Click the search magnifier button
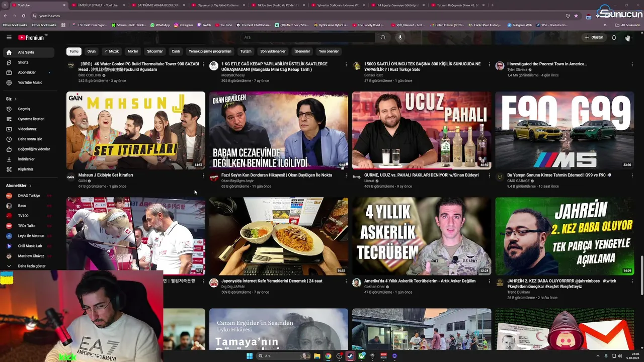Viewport: 644px width, 362px height. (x=383, y=37)
